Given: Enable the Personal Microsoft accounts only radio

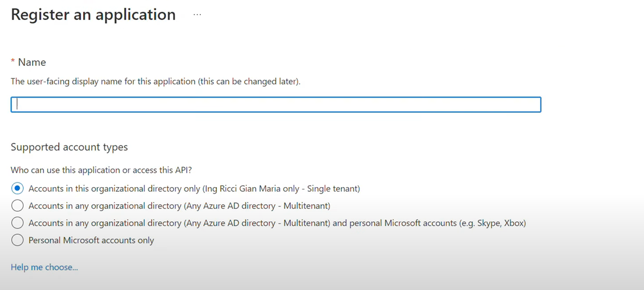Looking at the screenshot, I should click(18, 240).
